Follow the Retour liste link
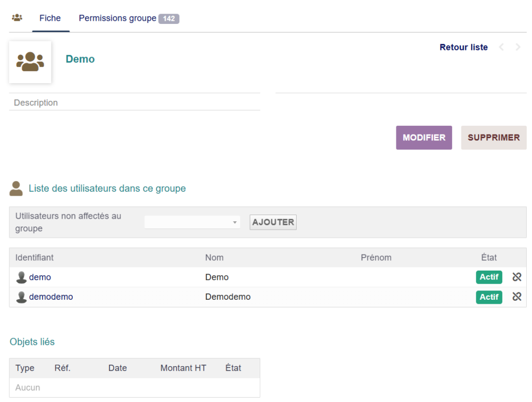The image size is (532, 402). [463, 47]
